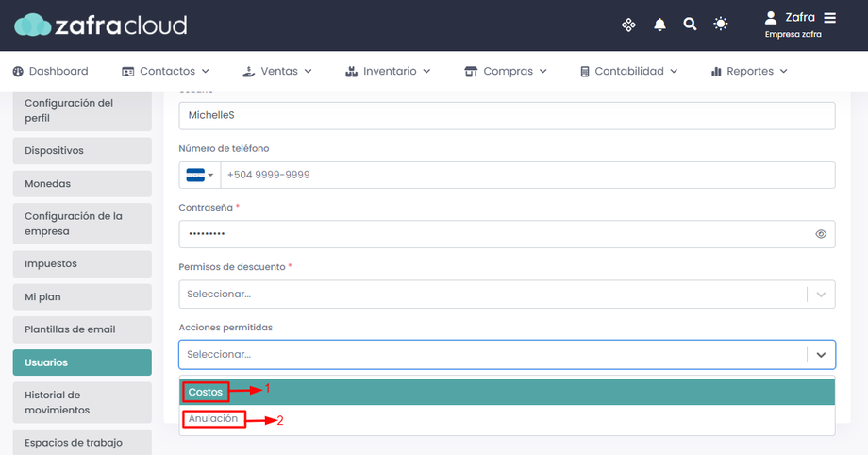Open Historial de movimientos section

click(82, 402)
